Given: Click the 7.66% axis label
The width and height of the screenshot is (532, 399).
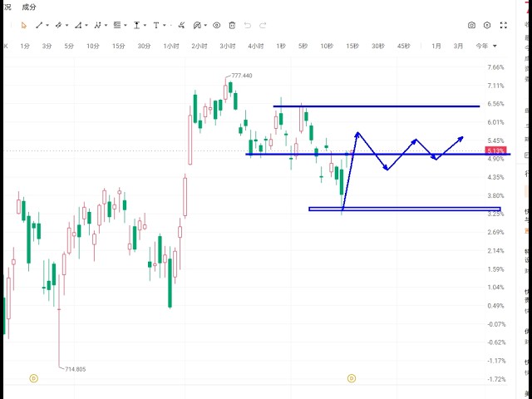Looking at the screenshot, I should [x=495, y=67].
